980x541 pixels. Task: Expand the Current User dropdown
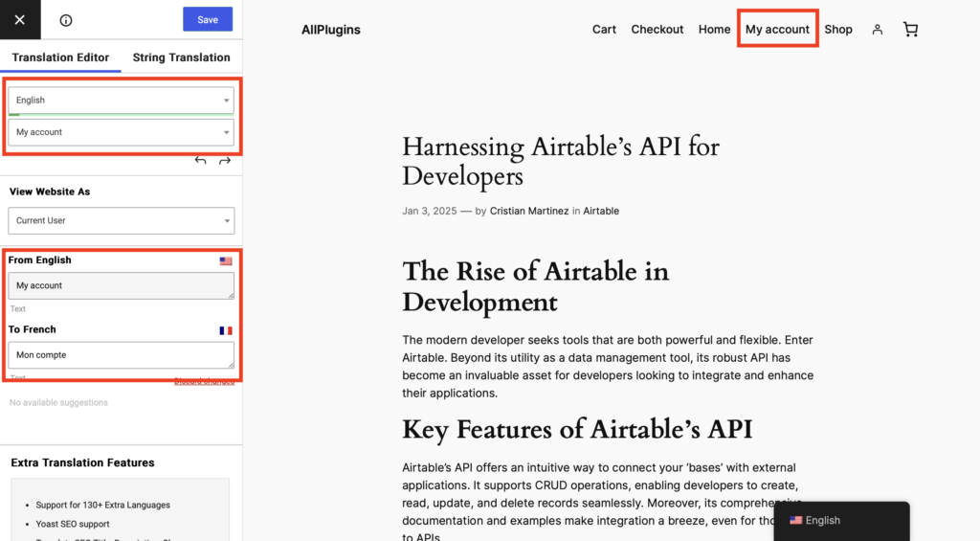coord(122,221)
